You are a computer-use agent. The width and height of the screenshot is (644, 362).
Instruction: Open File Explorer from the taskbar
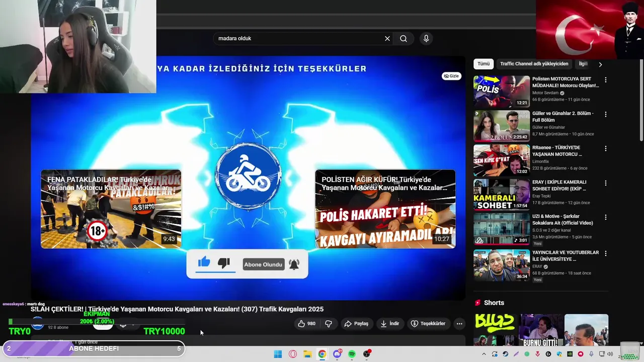(x=307, y=354)
